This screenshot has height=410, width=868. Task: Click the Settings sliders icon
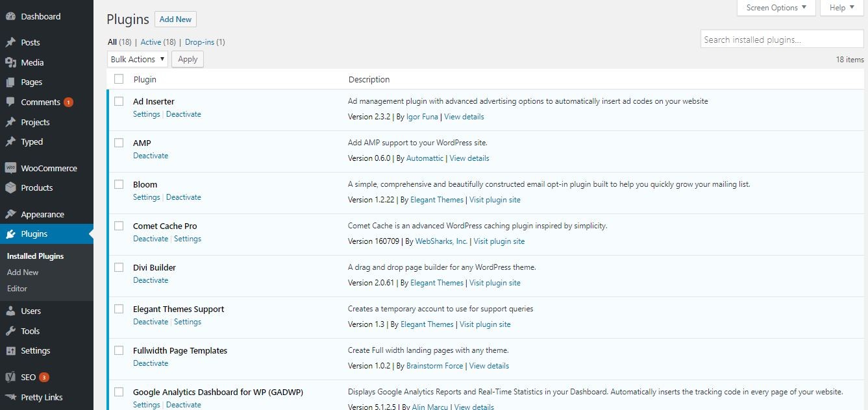pyautogui.click(x=10, y=350)
